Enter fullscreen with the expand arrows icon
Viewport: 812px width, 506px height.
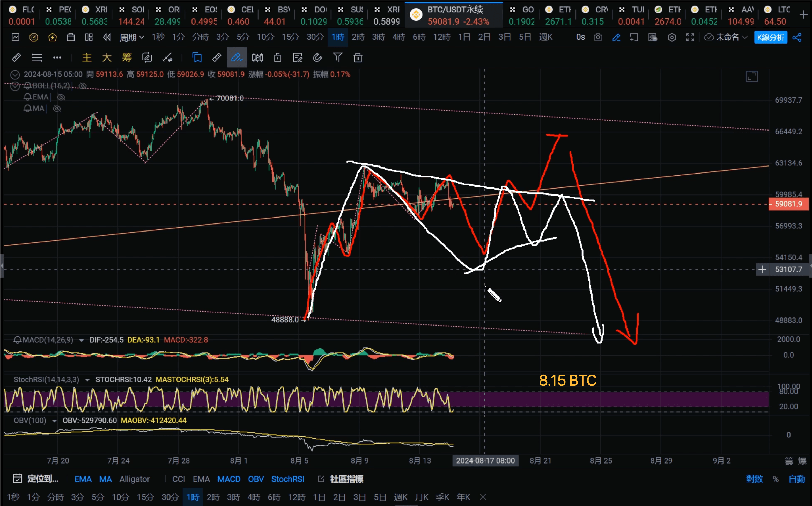click(x=690, y=37)
